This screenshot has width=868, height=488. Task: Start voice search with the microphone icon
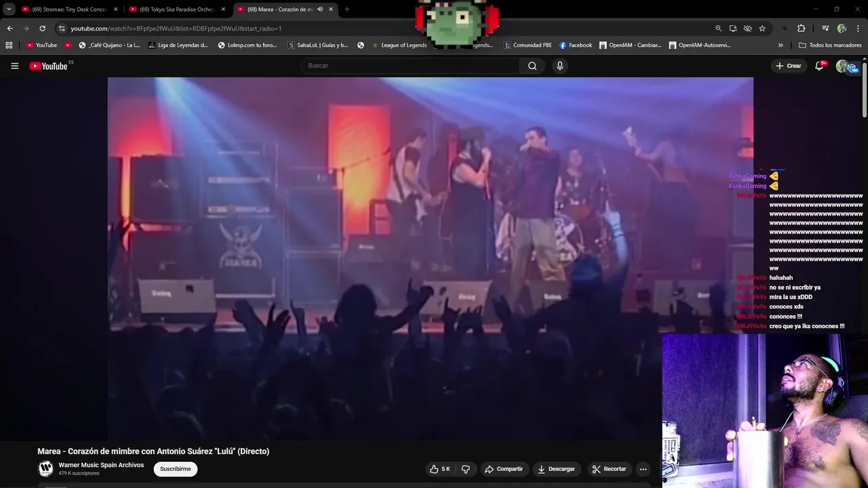tap(559, 66)
